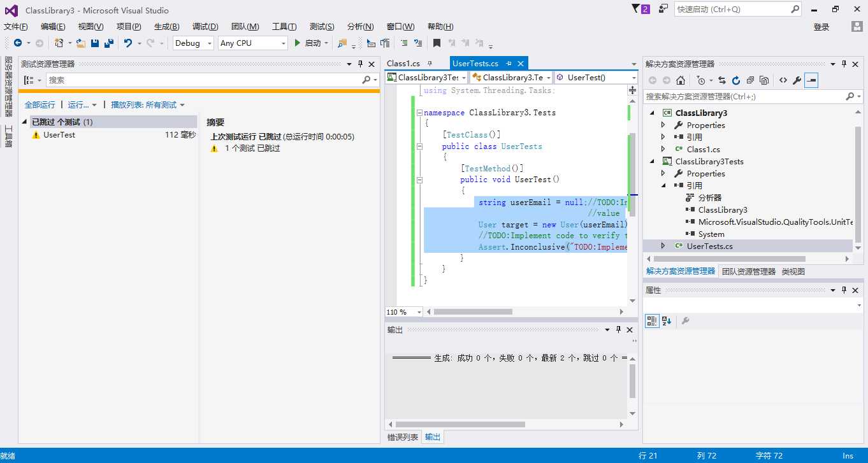Open the File (文件) menu
The height and width of the screenshot is (463, 868).
coord(16,26)
